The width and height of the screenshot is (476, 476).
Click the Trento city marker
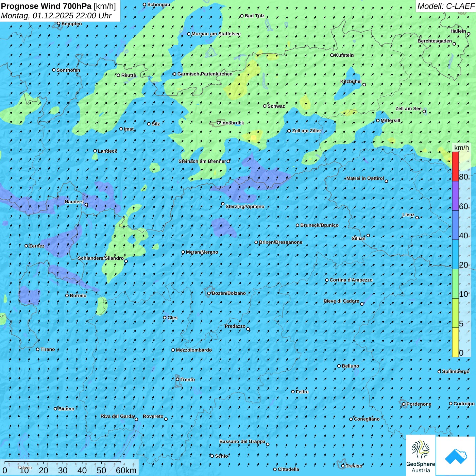177,379
